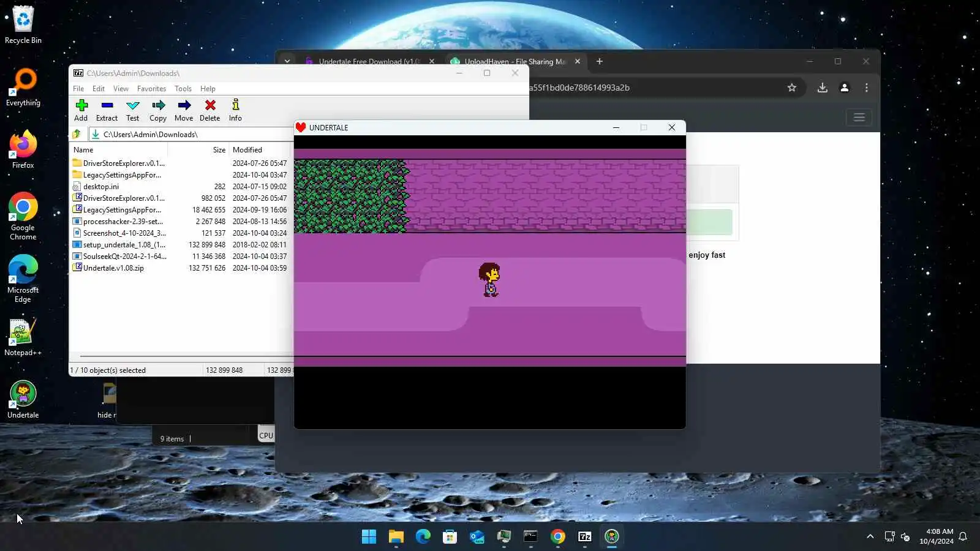Show hidden system tray icons
Screen dimensions: 980x551
[870, 537]
